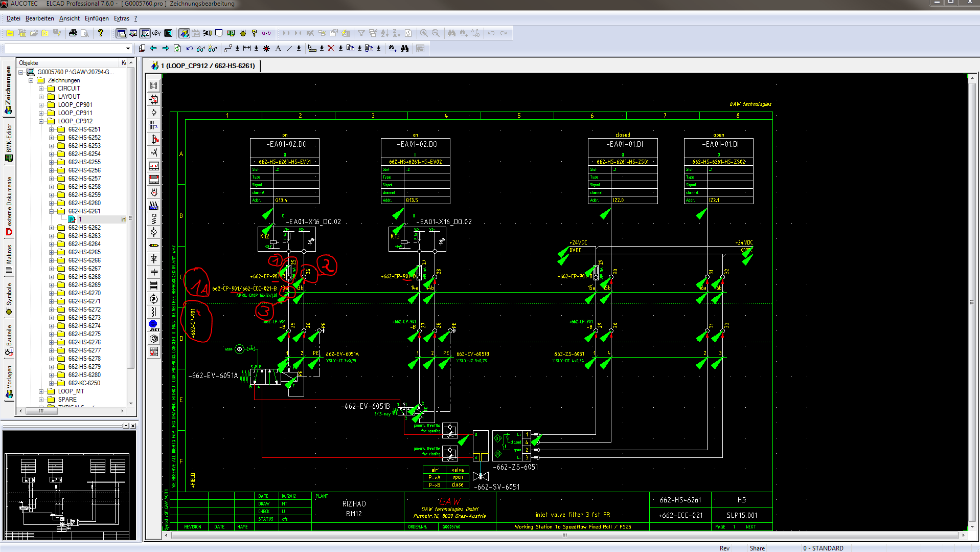Click the 0 - STANDARD status bar field
Image resolution: width=980 pixels, height=552 pixels.
(823, 548)
